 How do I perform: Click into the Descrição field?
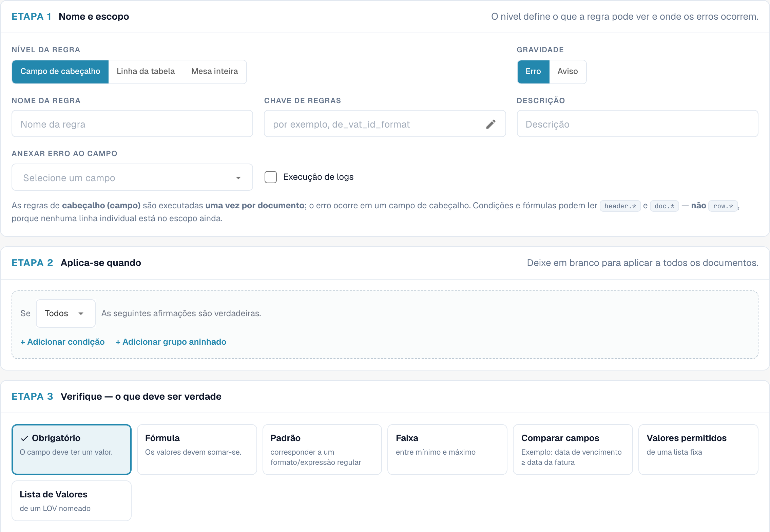[637, 124]
